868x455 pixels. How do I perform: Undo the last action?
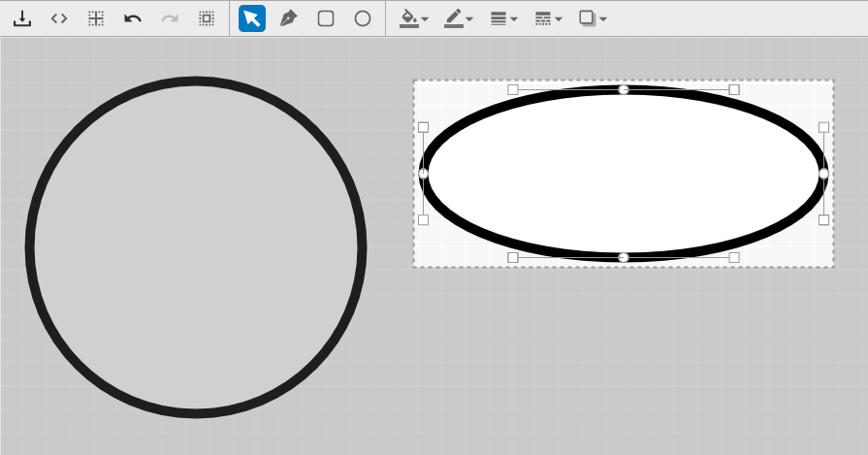pyautogui.click(x=133, y=18)
